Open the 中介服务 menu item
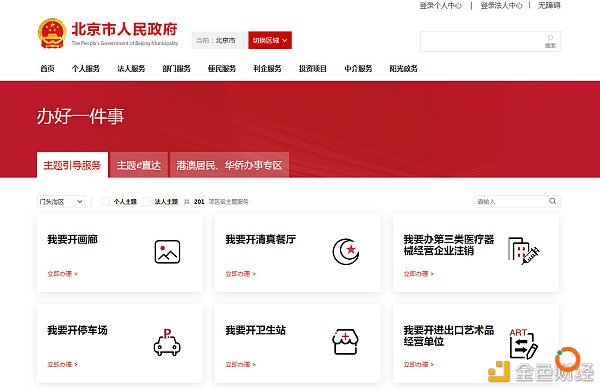The image size is (600, 388). point(358,68)
